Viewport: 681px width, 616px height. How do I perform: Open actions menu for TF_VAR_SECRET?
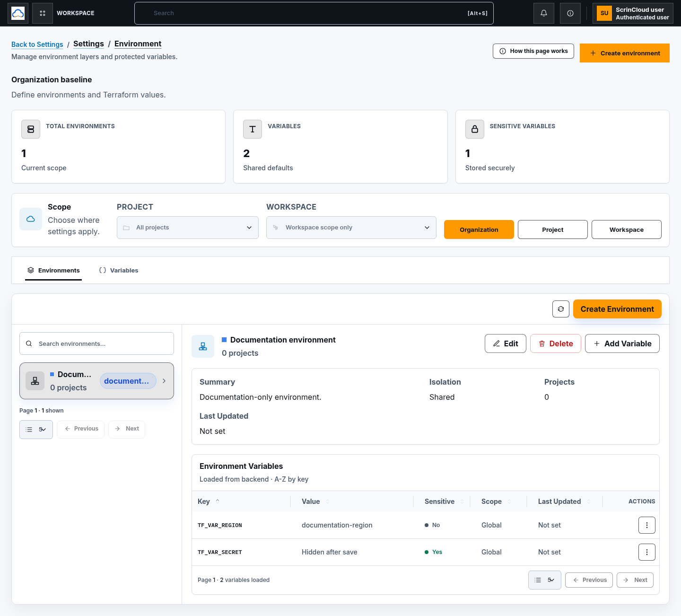point(647,552)
